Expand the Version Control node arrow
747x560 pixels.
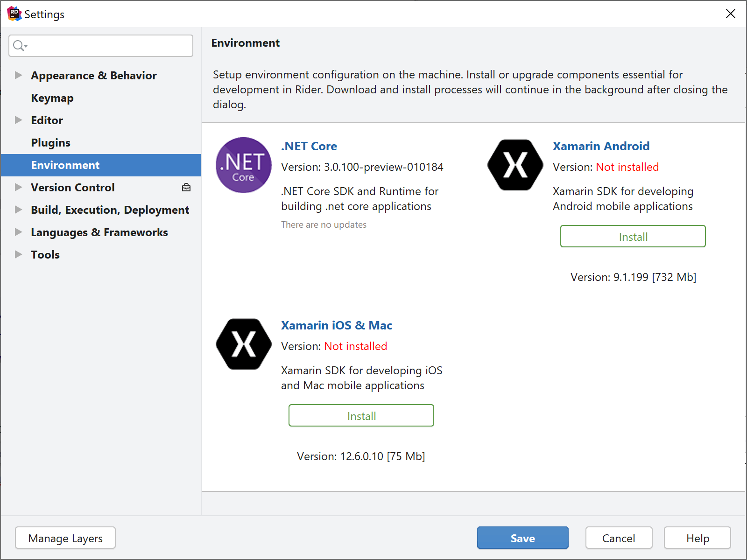coord(18,187)
